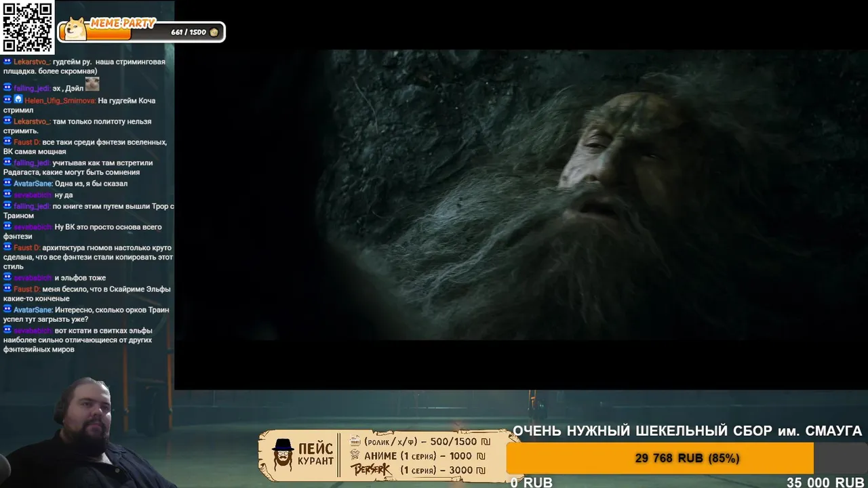This screenshot has width=868, height=488.
Task: Click the chat badge before 'меня бесило' message
Action: tap(7, 289)
